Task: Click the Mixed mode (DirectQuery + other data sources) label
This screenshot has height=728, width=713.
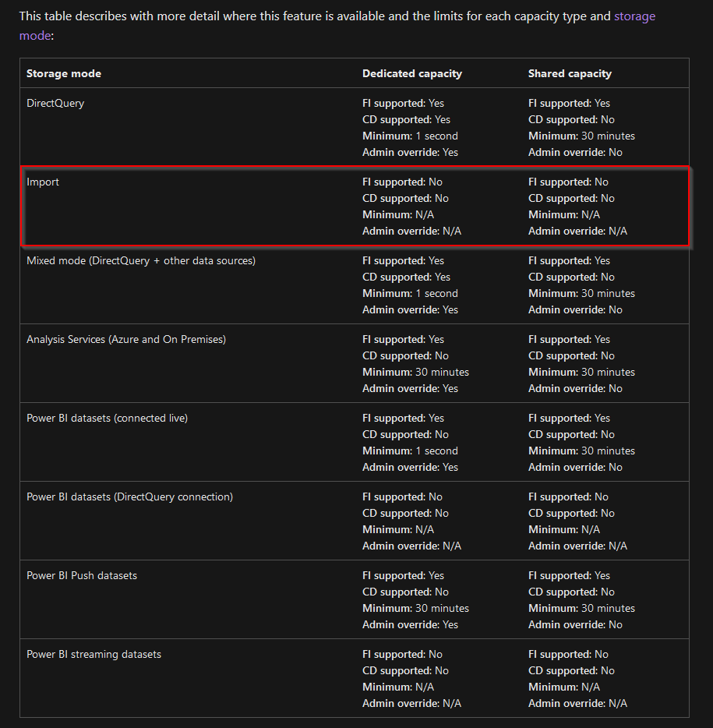Action: 141,260
